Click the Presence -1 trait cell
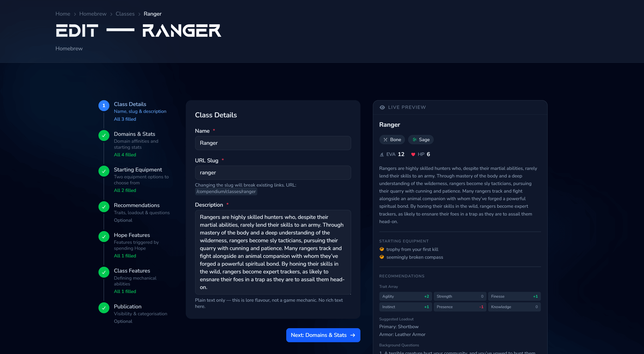Image resolution: width=644 pixels, height=354 pixels. pos(460,307)
